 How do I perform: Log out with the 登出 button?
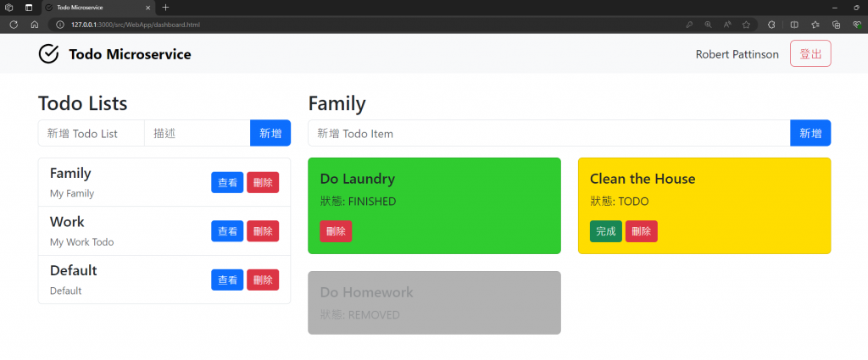[x=810, y=53]
